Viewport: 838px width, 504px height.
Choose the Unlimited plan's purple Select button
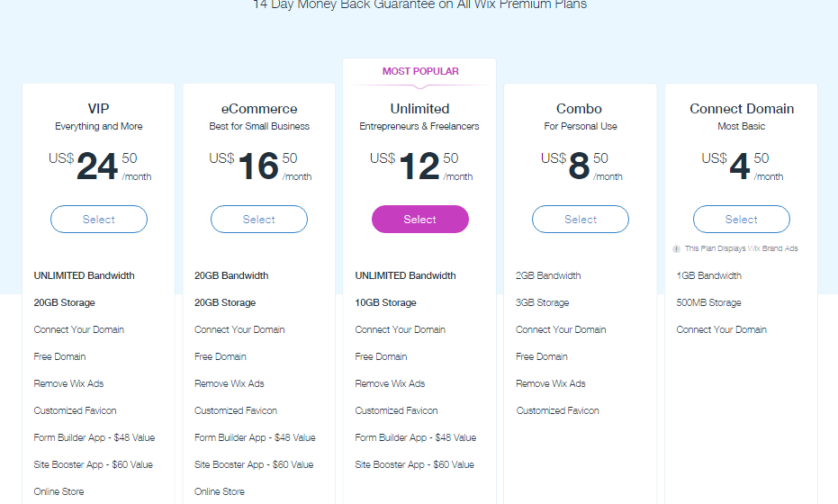click(420, 219)
